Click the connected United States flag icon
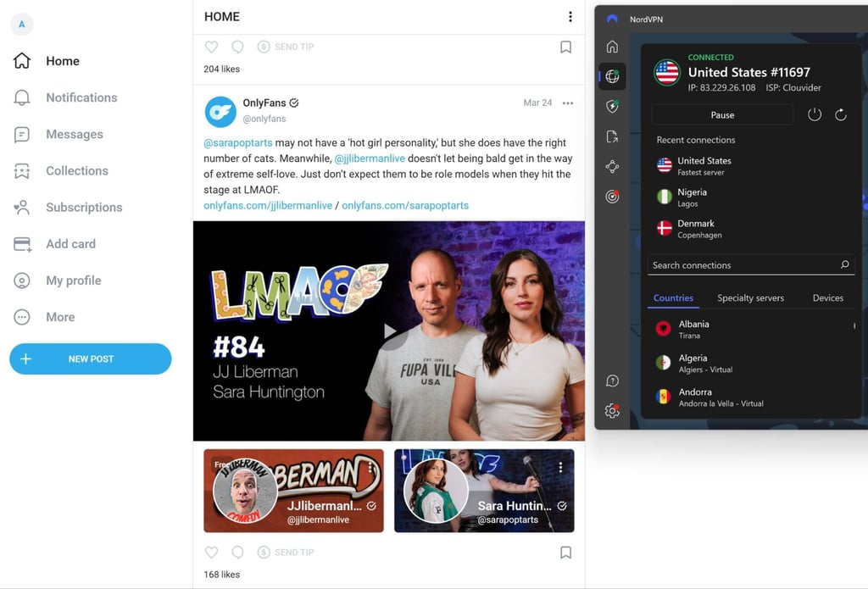868x589 pixels. point(666,72)
